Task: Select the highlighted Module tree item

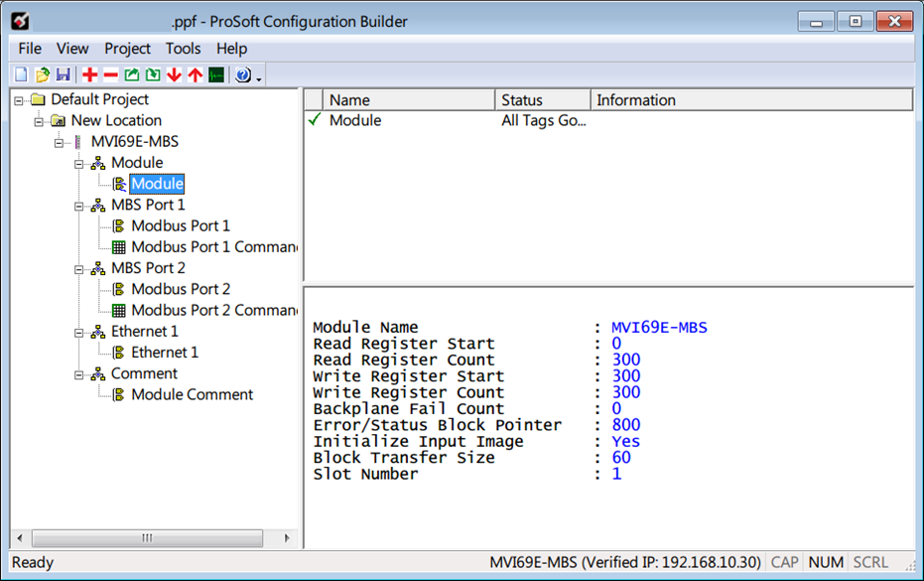Action: point(157,184)
